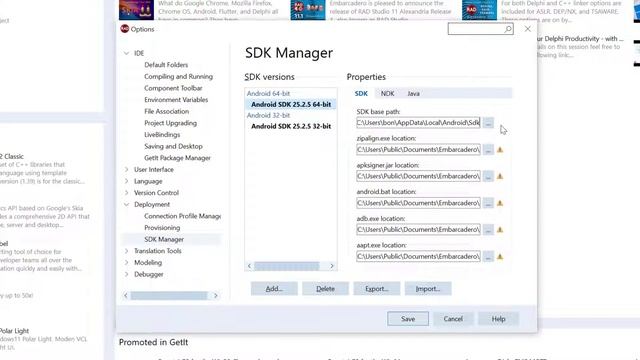The width and height of the screenshot is (640, 360).
Task: Browse for apksigner.jar location
Action: pyautogui.click(x=488, y=176)
